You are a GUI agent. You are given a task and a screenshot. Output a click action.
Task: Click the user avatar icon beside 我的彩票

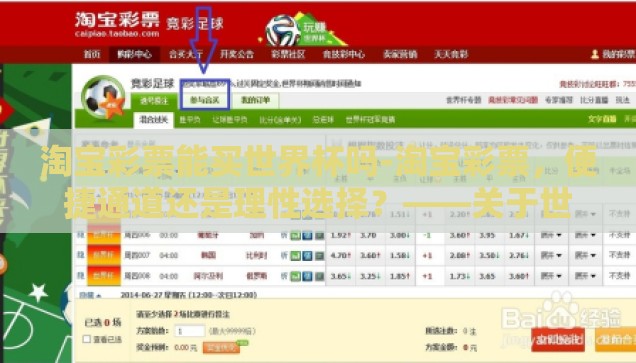(595, 54)
